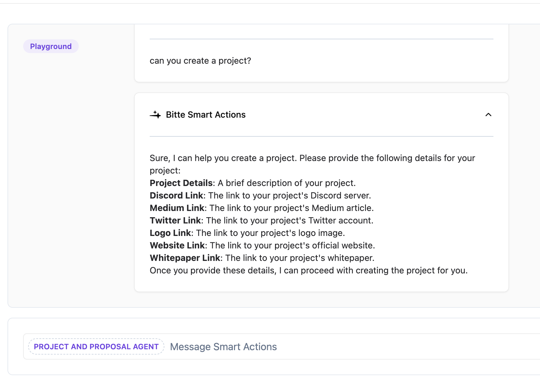Click the "can you create a project?" message
Image resolution: width=540 pixels, height=392 pixels.
200,61
